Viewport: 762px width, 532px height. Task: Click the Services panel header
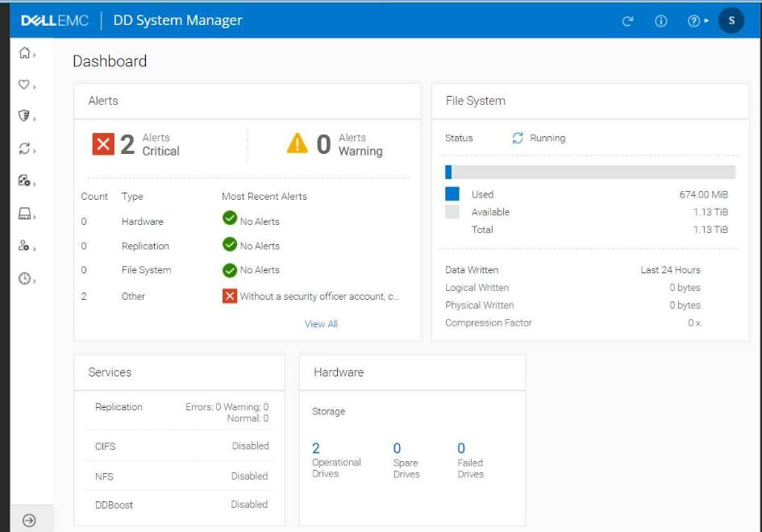pos(179,372)
